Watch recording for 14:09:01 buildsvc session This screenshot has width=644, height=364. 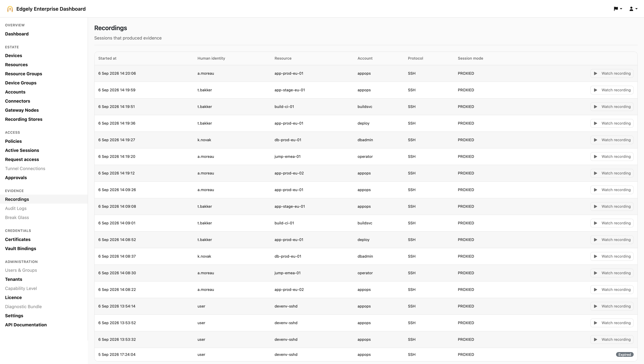coord(612,223)
